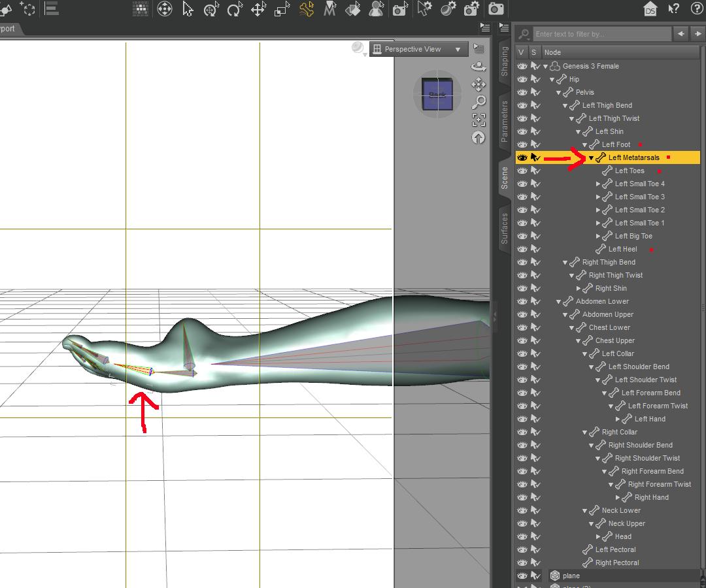Switch to the Parameters tab
Viewport: 706px width, 588px height.
(505, 121)
